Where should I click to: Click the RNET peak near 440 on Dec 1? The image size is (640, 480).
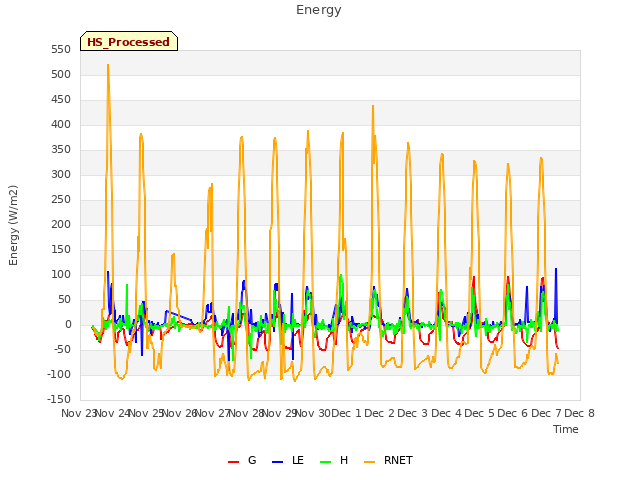tap(373, 107)
